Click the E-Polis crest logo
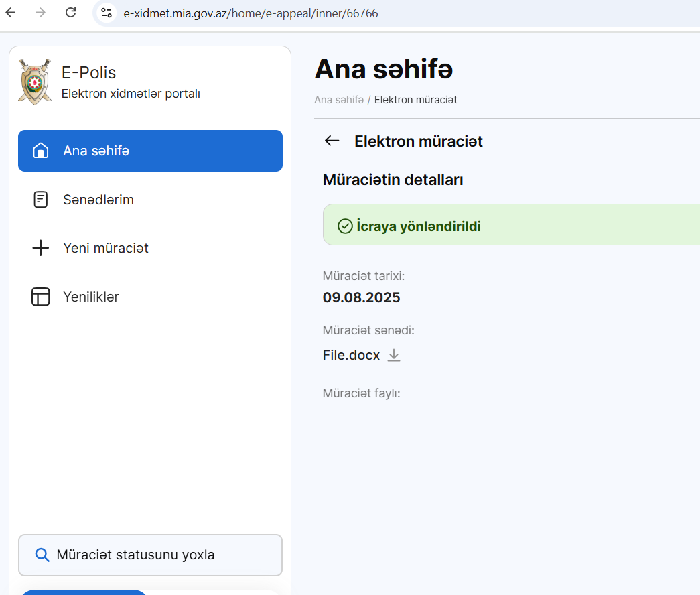700x595 pixels. tap(34, 81)
